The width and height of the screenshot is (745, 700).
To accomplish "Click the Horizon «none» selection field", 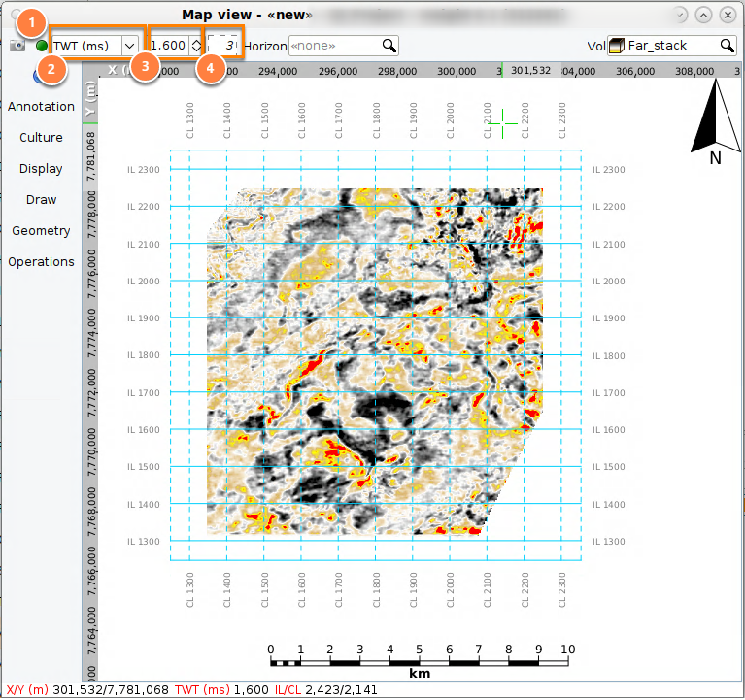I will pyautogui.click(x=343, y=46).
